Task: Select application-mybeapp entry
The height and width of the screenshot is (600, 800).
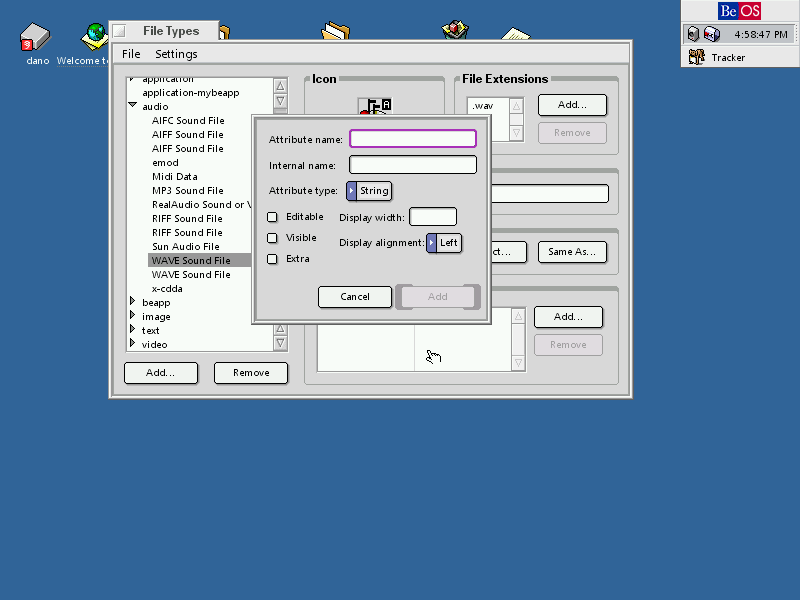Action: pos(190,93)
